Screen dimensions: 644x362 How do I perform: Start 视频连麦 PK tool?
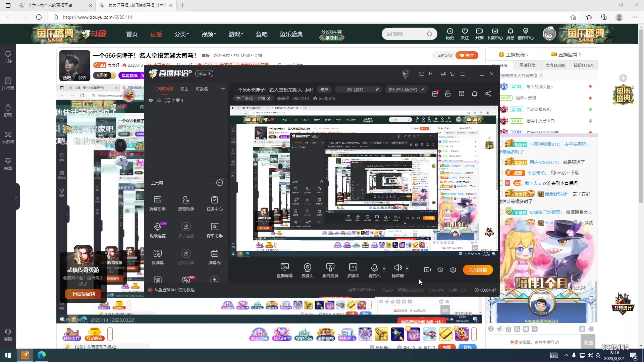coord(157,230)
